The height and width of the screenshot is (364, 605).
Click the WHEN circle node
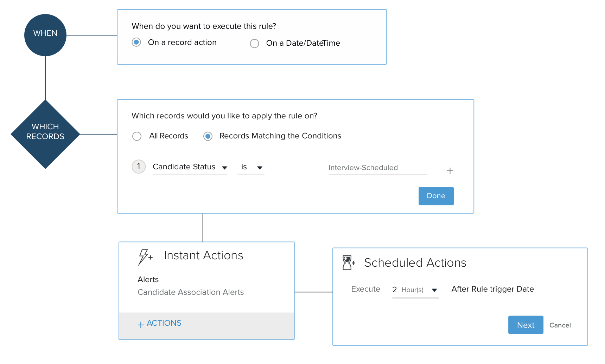45,35
